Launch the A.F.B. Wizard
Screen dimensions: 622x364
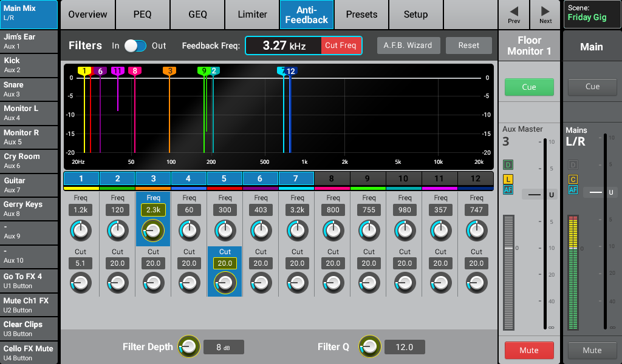click(x=408, y=45)
